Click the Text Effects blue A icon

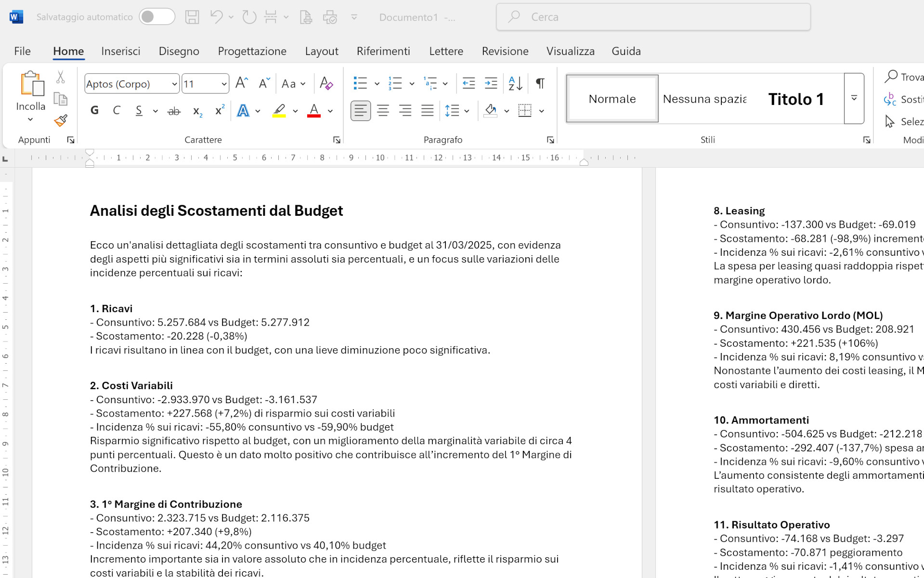coord(243,111)
